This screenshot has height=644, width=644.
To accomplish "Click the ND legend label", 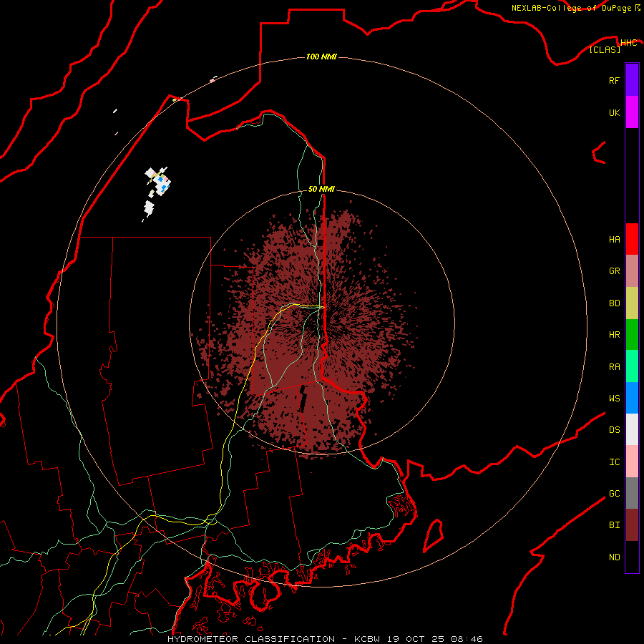I will pyautogui.click(x=614, y=557).
